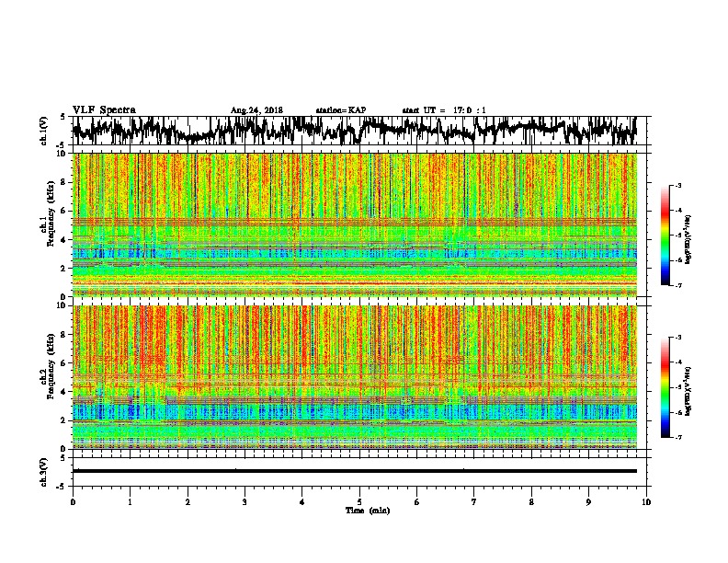728x563 pixels.
Task: Click the '5' tick label on time axis
Action: (359, 501)
